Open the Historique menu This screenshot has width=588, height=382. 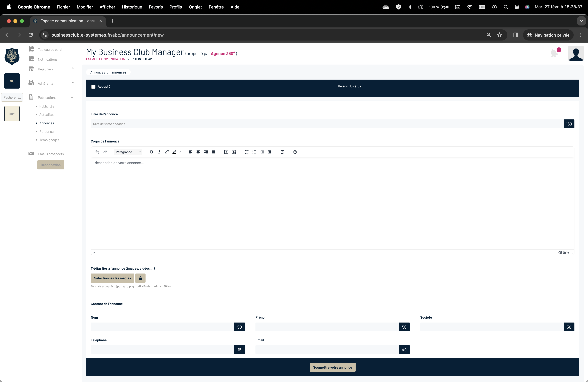(132, 7)
